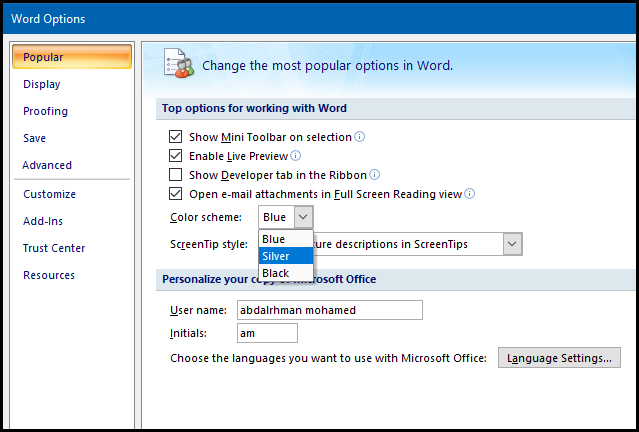Toggle Enable Live Preview checkbox
The width and height of the screenshot is (639, 432).
175,156
